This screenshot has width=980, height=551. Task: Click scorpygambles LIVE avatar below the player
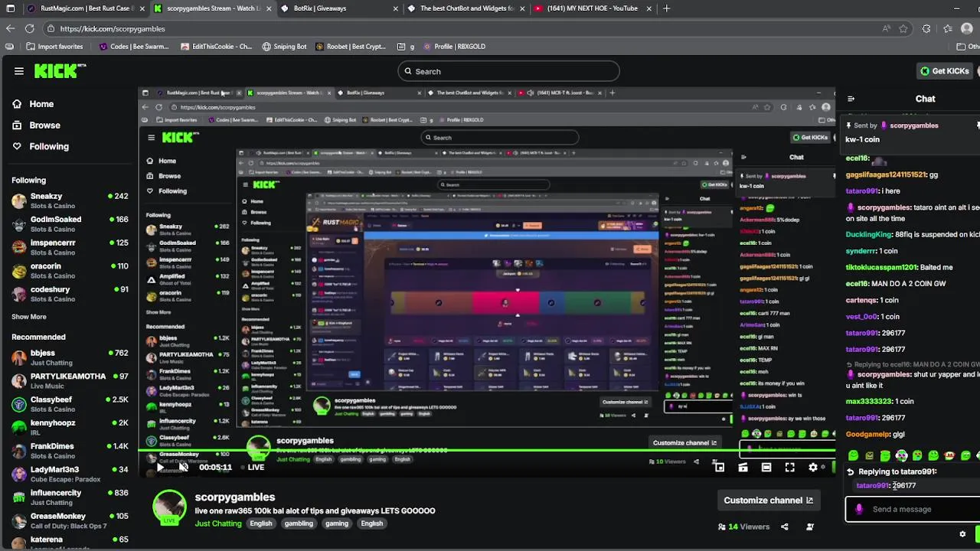click(x=169, y=508)
